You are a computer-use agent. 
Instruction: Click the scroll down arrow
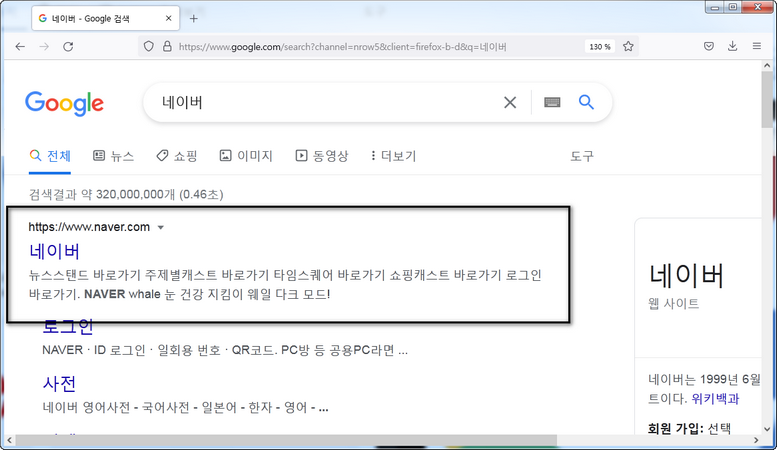pos(767,429)
